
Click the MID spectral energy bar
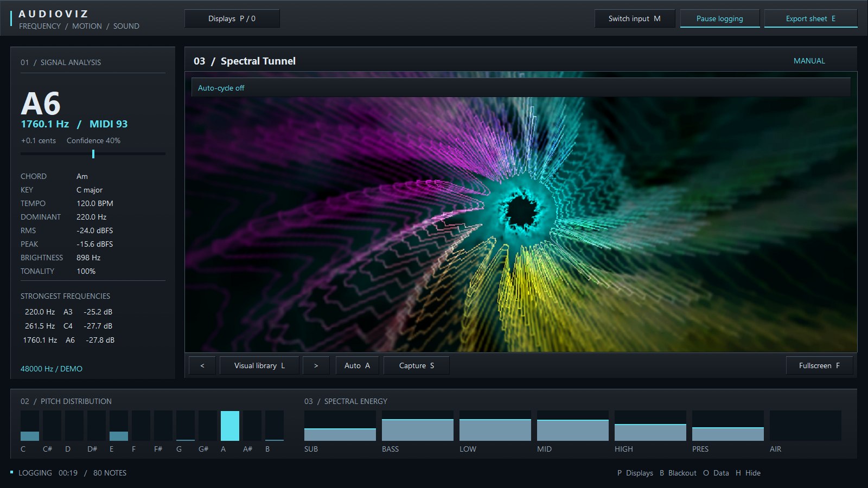573,426
